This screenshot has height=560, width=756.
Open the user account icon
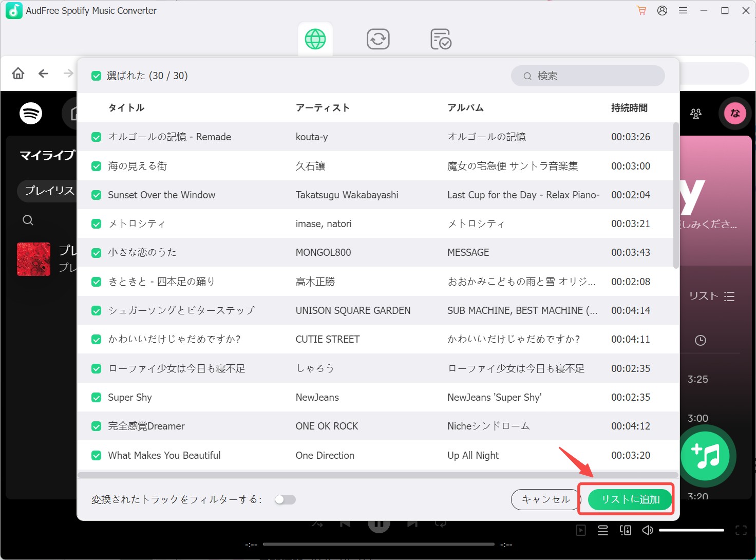pos(662,10)
